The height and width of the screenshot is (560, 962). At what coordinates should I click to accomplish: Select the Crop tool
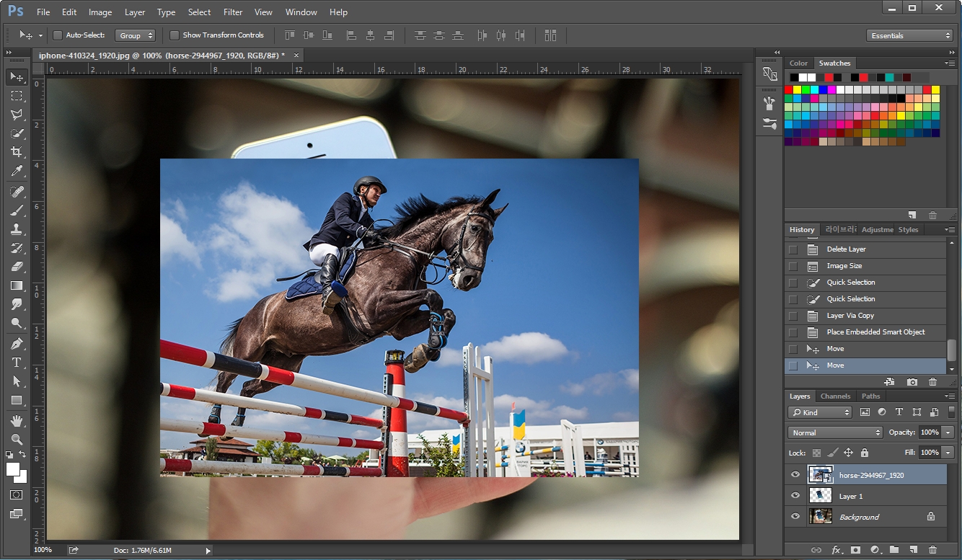(x=17, y=152)
